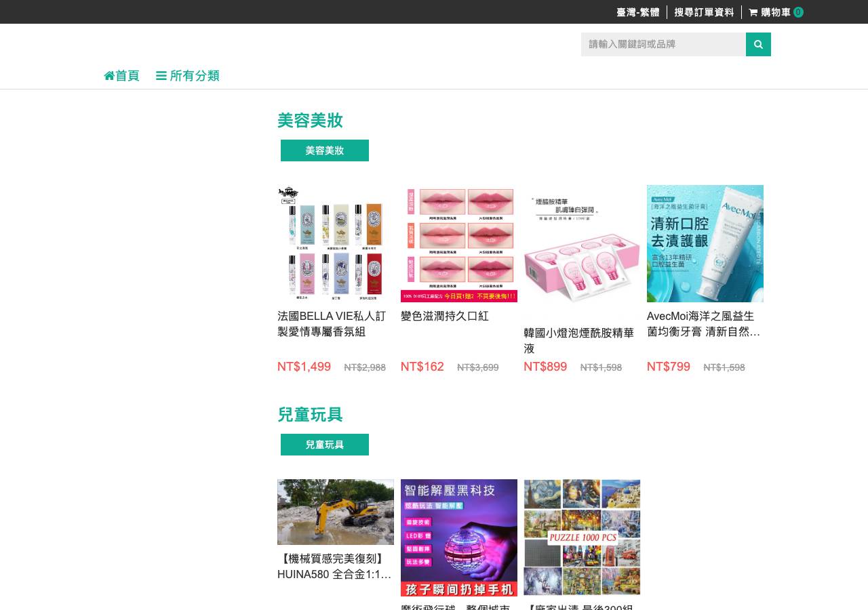868x610 pixels.
Task: Go to 首頁 home link
Action: point(121,76)
